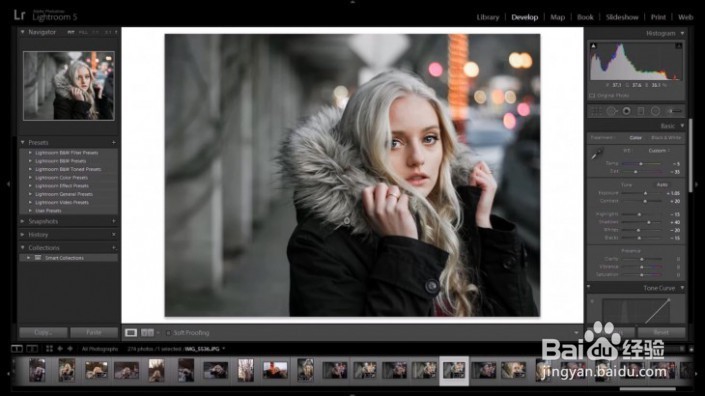This screenshot has height=396, width=705.
Task: Expand the Snapshots panel
Action: pos(22,221)
